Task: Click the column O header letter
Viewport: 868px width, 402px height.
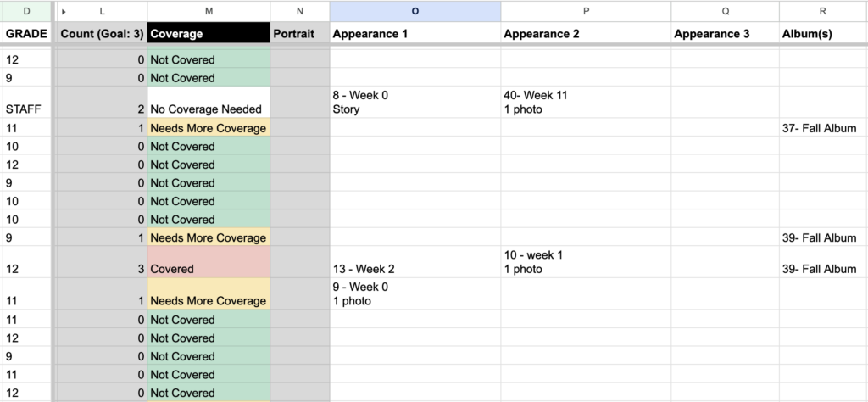Action: pyautogui.click(x=415, y=12)
